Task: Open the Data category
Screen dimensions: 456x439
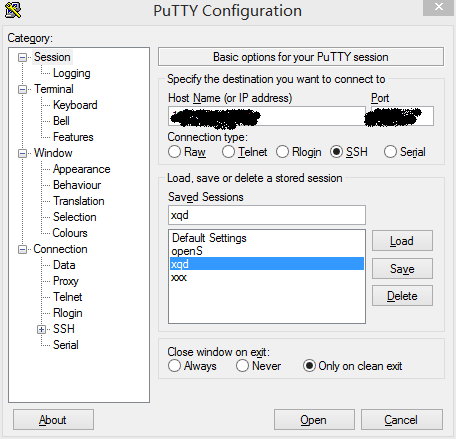Action: 64,265
